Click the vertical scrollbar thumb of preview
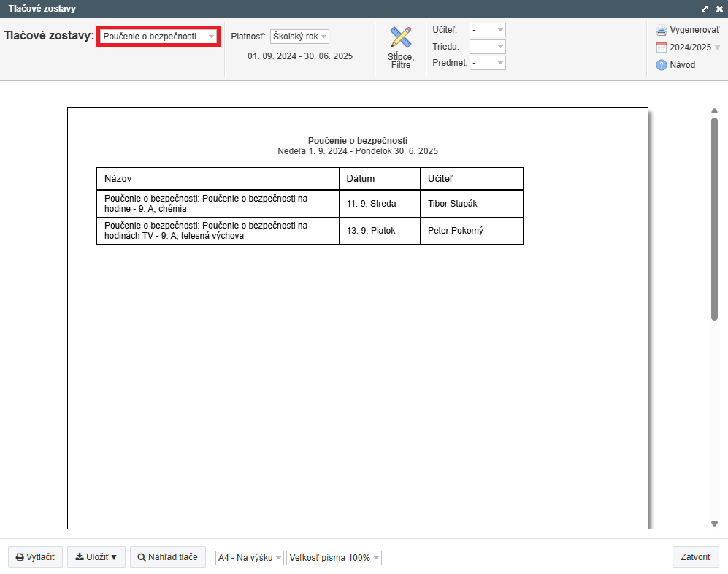 (715, 219)
